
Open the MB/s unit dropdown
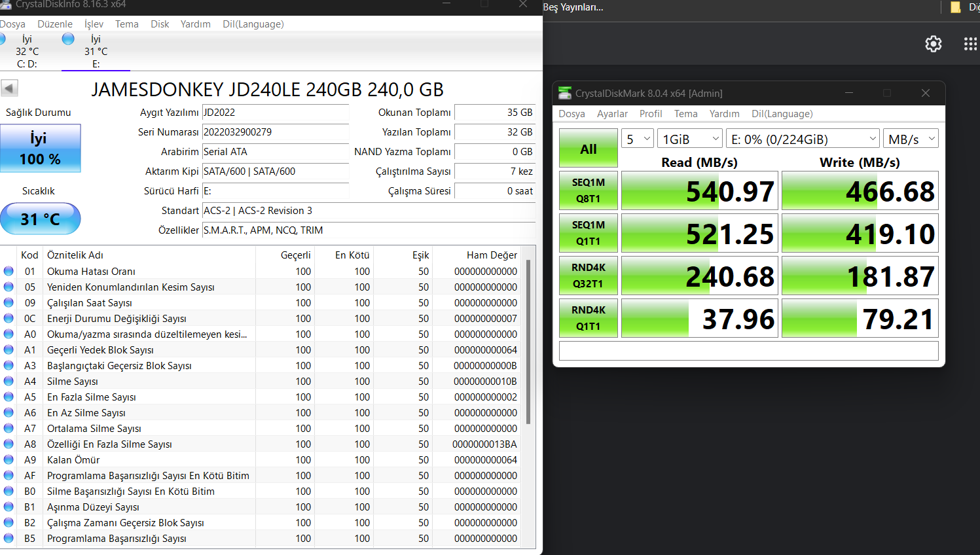point(911,139)
